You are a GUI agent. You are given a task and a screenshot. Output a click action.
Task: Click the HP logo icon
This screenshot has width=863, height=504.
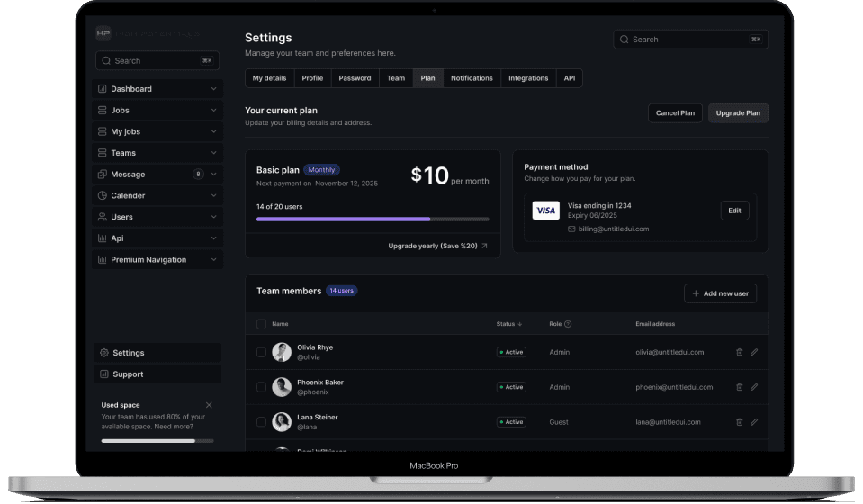[x=103, y=33]
